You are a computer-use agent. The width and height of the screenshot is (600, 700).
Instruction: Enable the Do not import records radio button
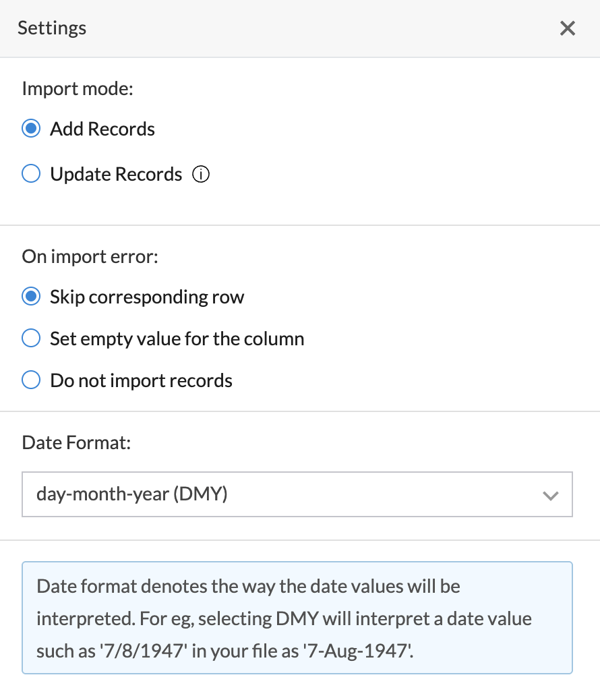click(x=31, y=380)
